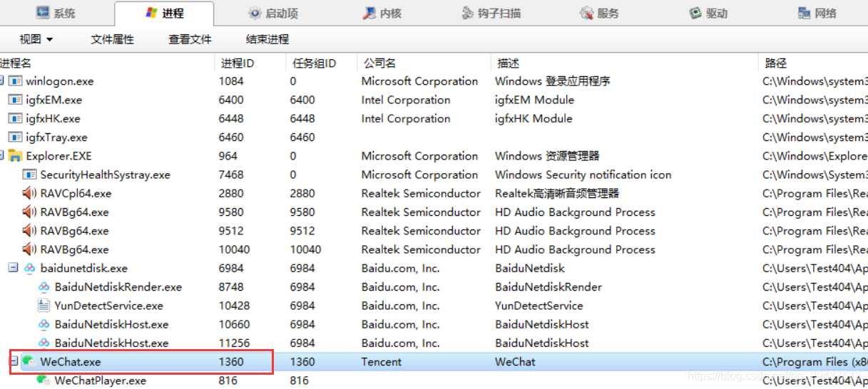868x389 pixels.
Task: Select the SecurityHealthSystray.exe row name
Action: 106,175
